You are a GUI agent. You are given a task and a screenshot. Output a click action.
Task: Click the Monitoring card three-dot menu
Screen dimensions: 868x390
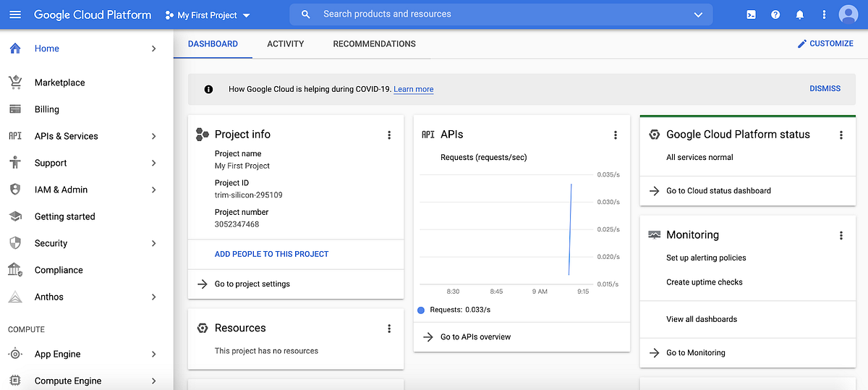point(841,235)
